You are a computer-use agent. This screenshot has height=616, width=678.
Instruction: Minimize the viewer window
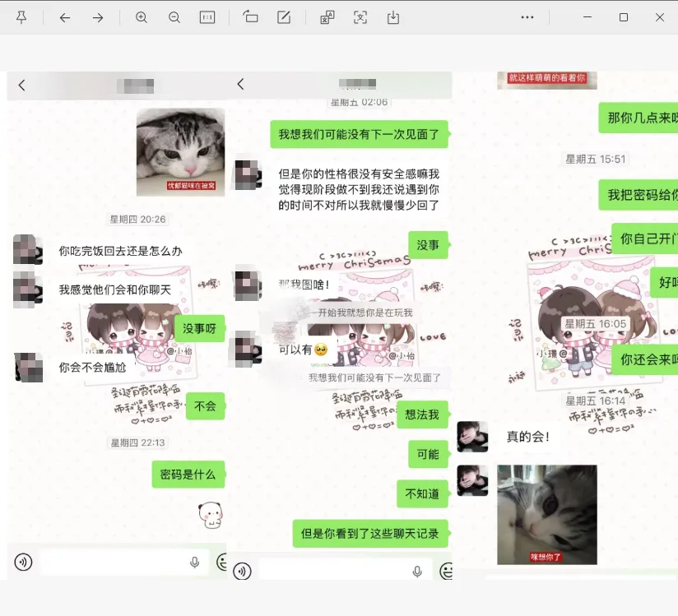pyautogui.click(x=587, y=17)
